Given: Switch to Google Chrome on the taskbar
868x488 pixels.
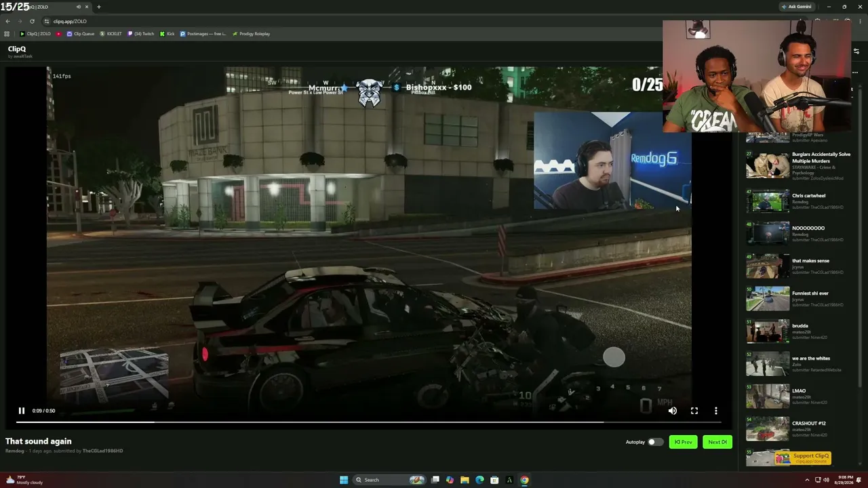Looking at the screenshot, I should click(x=524, y=480).
